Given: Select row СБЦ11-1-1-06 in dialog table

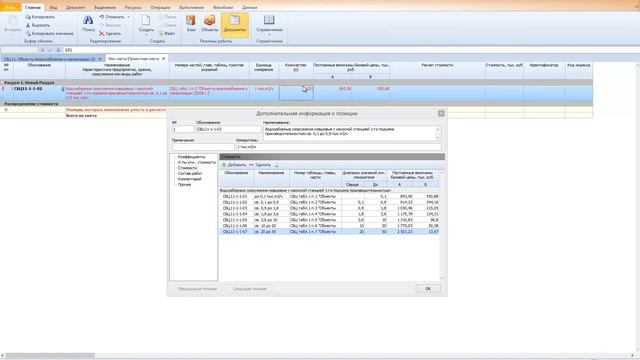Looking at the screenshot, I should click(329, 226).
